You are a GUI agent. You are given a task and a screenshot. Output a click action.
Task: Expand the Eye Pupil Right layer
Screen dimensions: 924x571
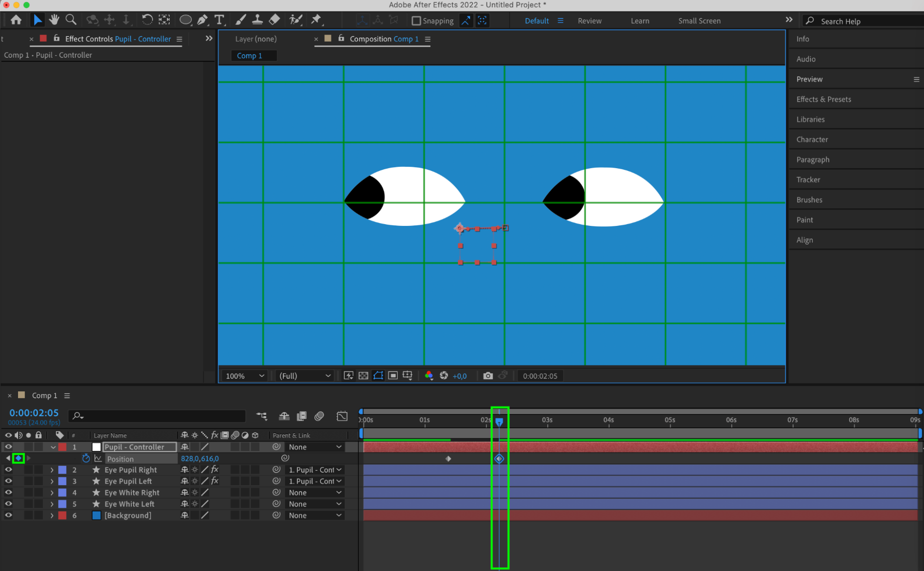(x=52, y=470)
